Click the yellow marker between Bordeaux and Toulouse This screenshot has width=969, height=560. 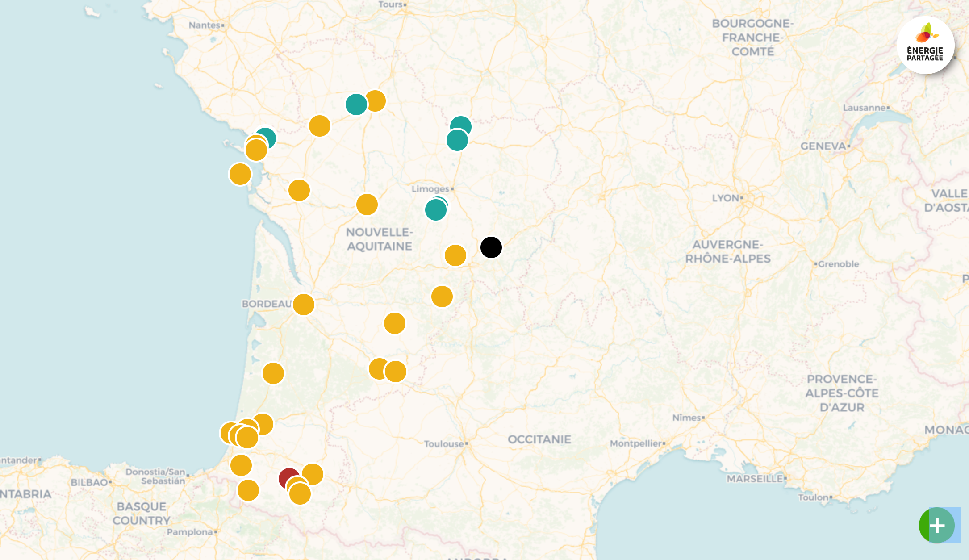[x=395, y=322]
